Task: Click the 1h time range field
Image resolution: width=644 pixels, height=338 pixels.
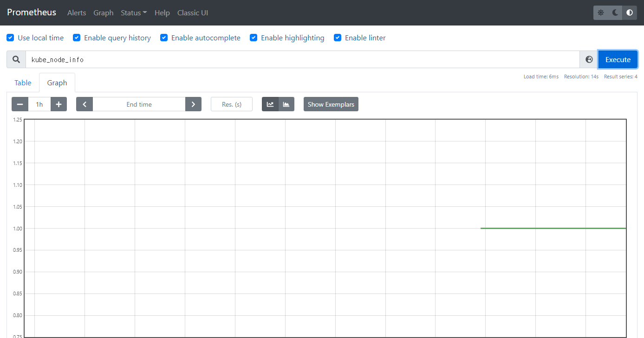Action: click(39, 104)
